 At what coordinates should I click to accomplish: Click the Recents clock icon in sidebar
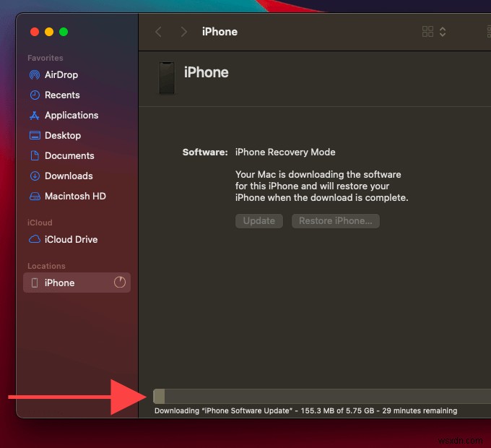click(35, 95)
